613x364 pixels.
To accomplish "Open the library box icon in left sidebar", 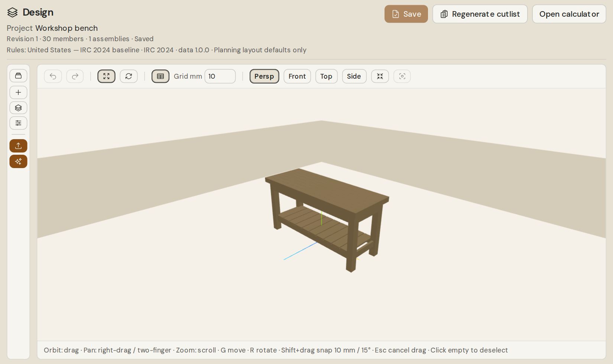I will click(18, 76).
